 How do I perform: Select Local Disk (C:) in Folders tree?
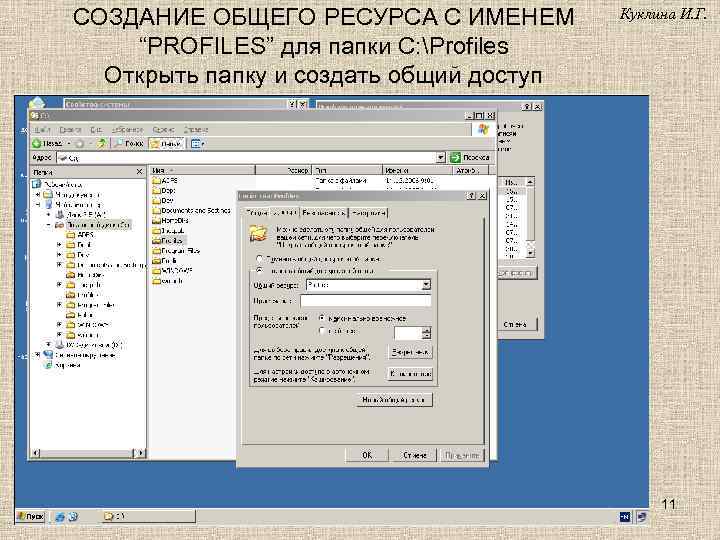click(x=93, y=225)
